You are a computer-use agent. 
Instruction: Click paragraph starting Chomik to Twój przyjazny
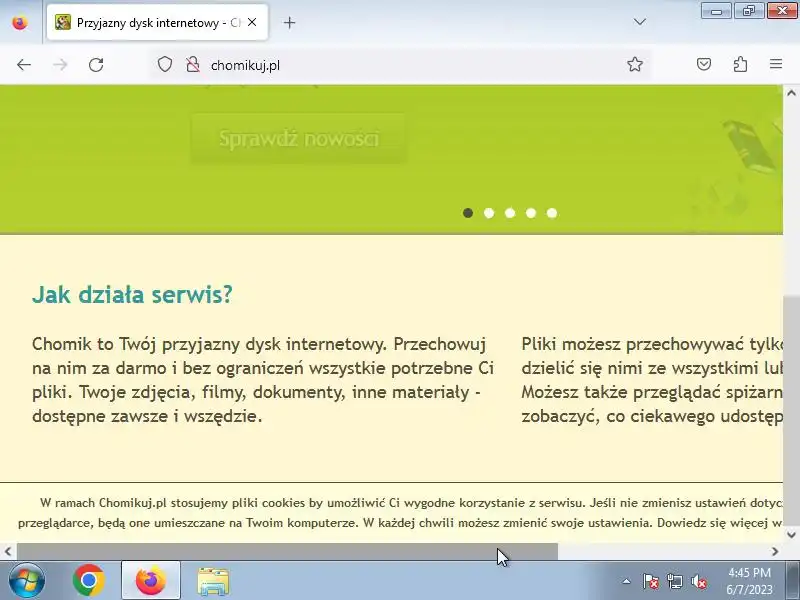point(263,380)
